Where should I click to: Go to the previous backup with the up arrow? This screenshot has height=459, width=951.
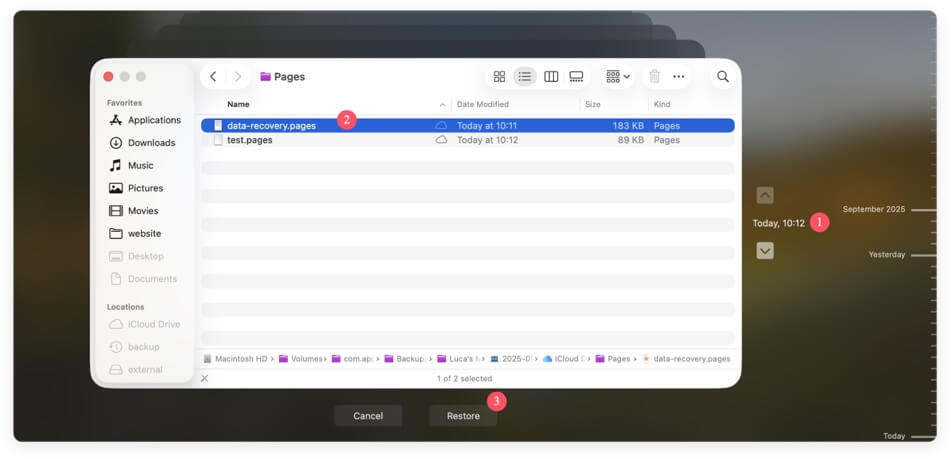[765, 195]
